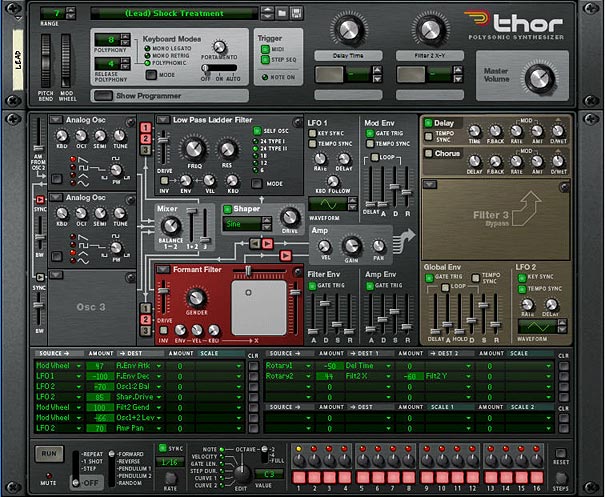605x497 pixels.
Task: Toggle the Delay effect on button
Action: click(428, 123)
